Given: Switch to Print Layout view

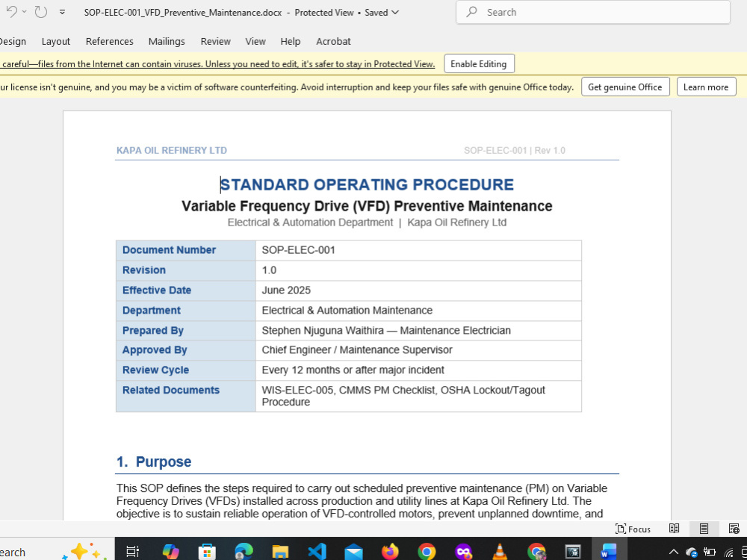Looking at the screenshot, I should (704, 529).
